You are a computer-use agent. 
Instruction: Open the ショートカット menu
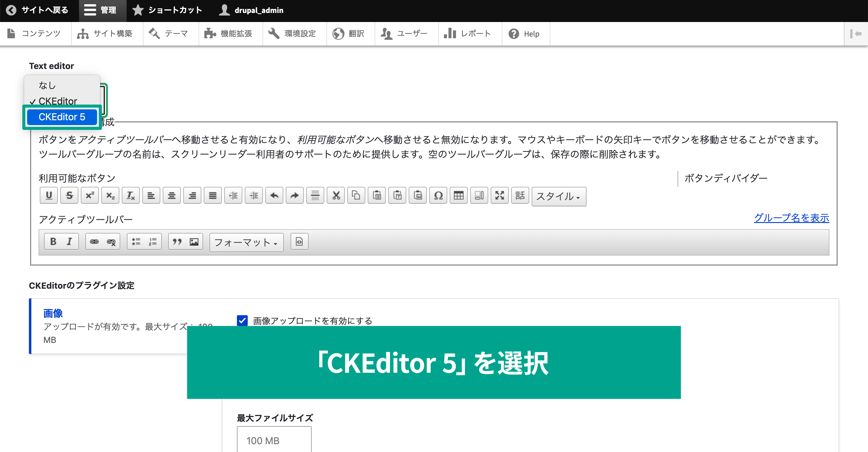click(168, 11)
